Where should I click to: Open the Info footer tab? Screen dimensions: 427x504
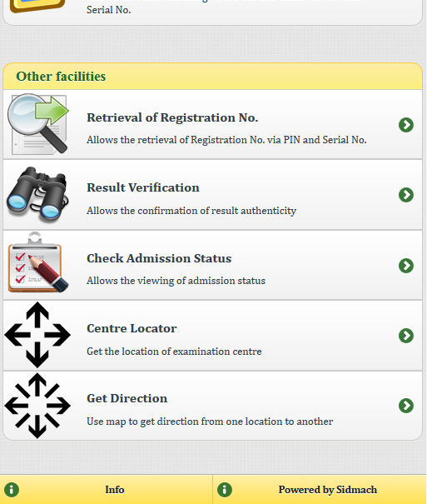106,490
